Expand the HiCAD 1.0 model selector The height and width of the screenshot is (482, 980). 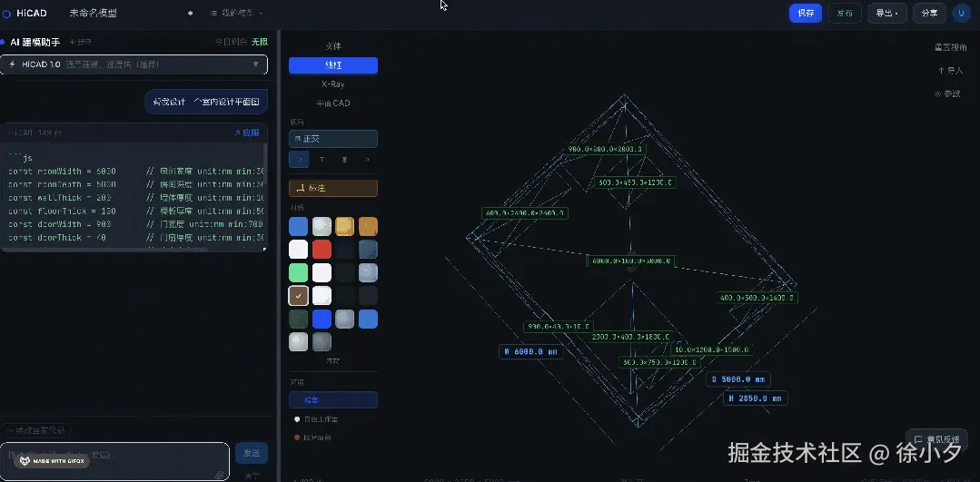click(x=134, y=64)
